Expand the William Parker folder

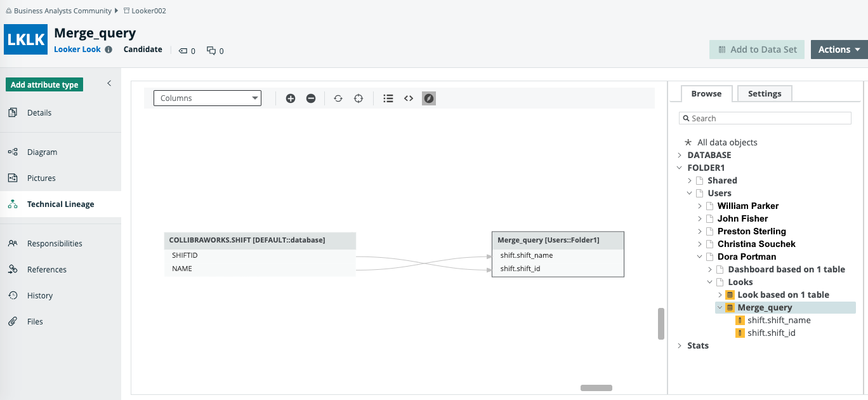700,206
